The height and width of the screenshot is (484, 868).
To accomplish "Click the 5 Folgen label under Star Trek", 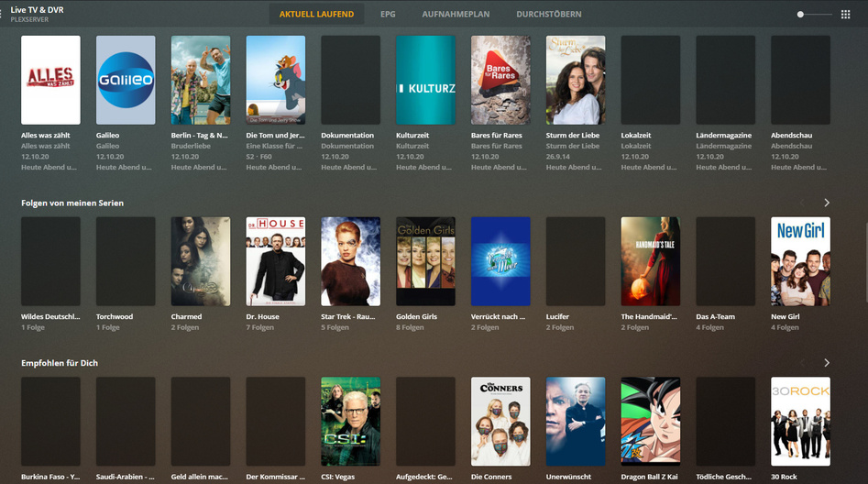I will pyautogui.click(x=335, y=328).
